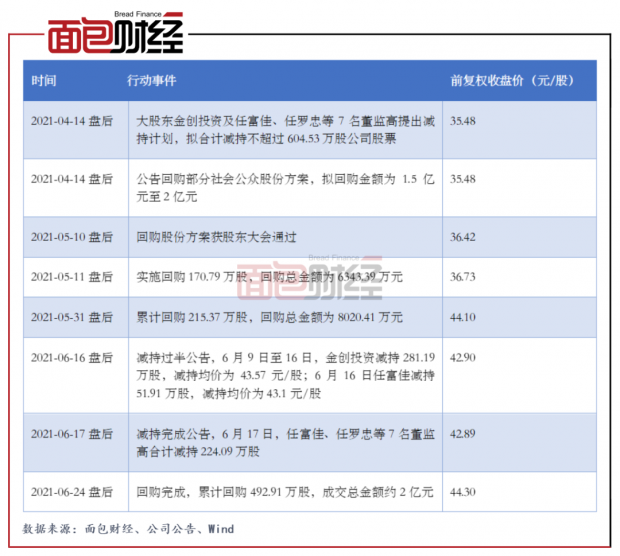Click the 减持完成公告 event cell

pos(285,443)
